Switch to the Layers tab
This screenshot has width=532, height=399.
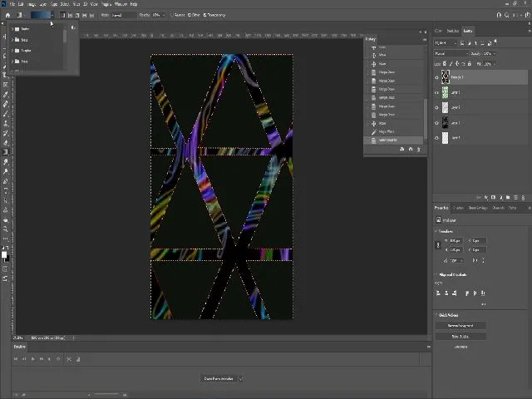click(468, 31)
